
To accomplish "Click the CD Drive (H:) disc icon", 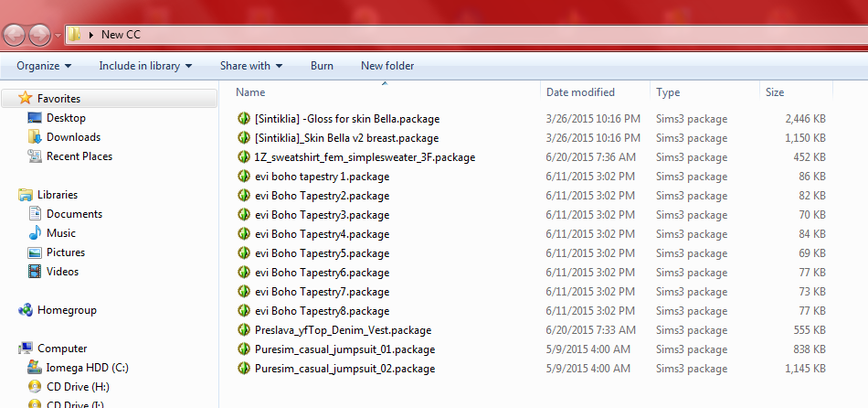I will click(35, 386).
